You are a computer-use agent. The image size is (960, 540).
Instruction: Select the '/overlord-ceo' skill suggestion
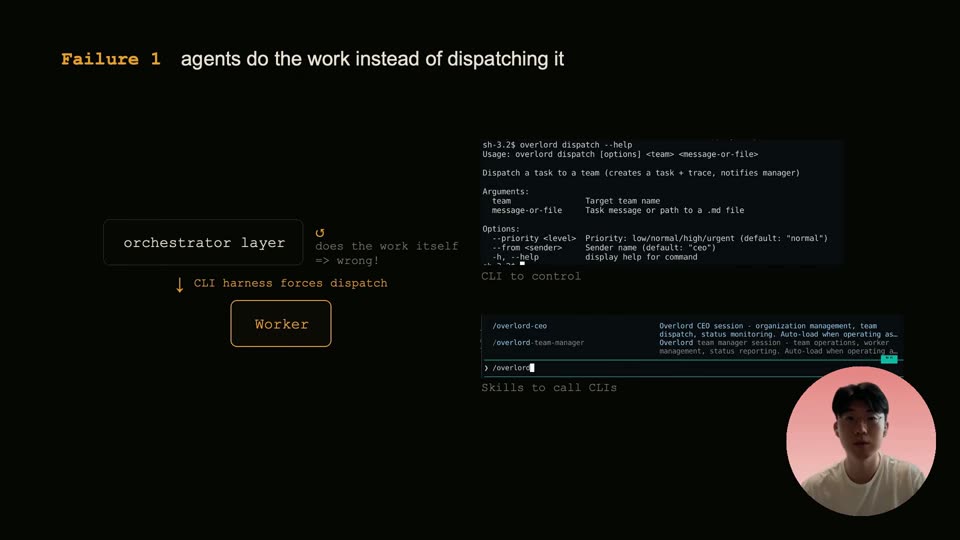[x=520, y=326]
